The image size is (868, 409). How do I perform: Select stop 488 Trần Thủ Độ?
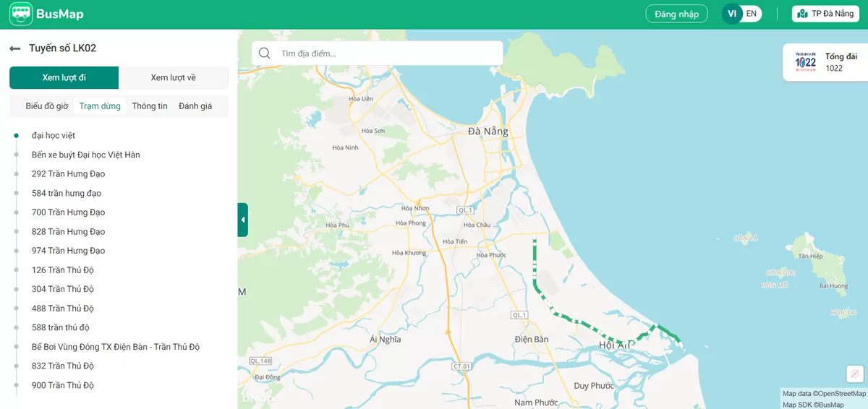point(63,309)
